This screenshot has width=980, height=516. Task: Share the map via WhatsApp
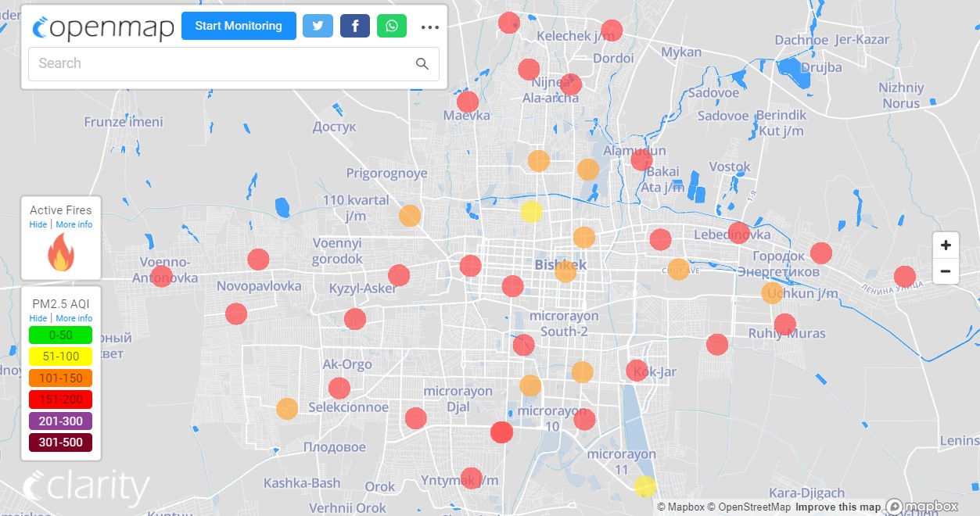click(x=391, y=26)
